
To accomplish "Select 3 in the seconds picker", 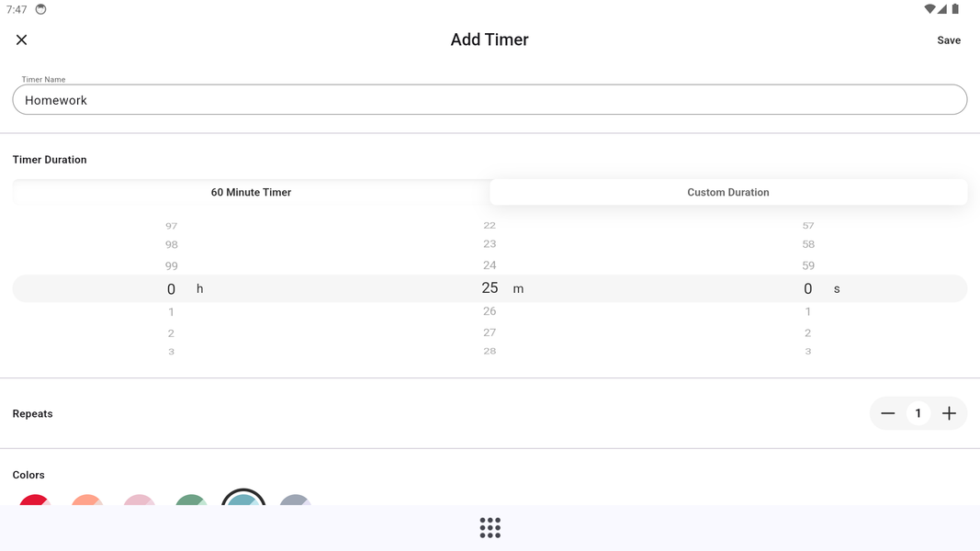I will [x=808, y=352].
